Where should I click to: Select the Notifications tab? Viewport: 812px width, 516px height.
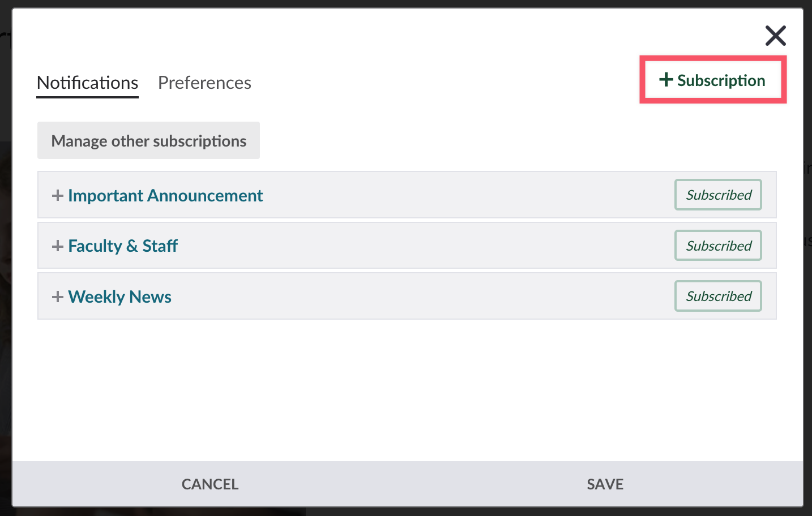[x=87, y=83]
